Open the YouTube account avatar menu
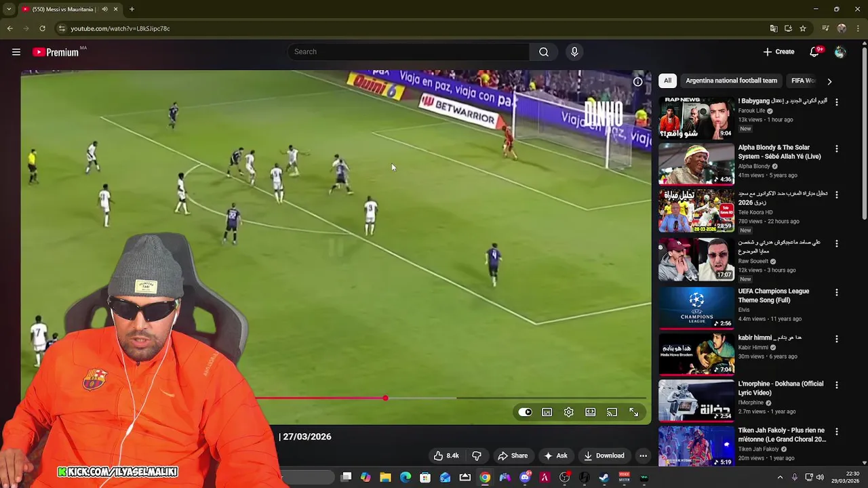This screenshot has width=868, height=488. [x=840, y=52]
